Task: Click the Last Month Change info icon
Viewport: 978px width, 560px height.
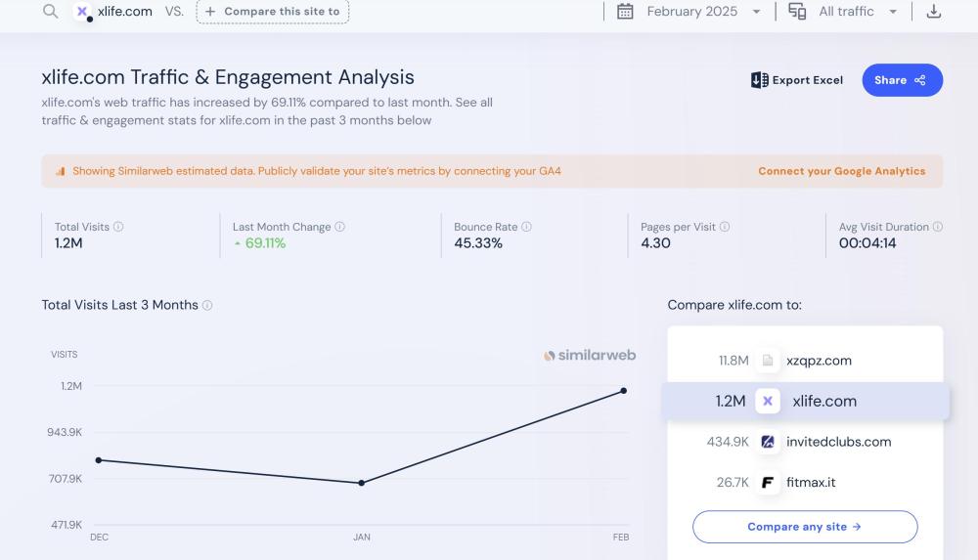Action: 340,227
